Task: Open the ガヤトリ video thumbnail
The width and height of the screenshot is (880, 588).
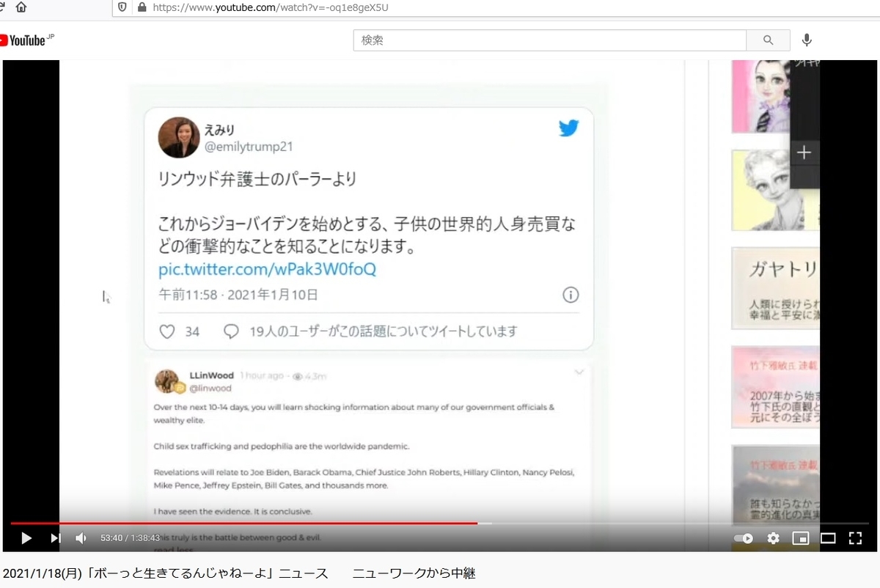Action: click(776, 288)
